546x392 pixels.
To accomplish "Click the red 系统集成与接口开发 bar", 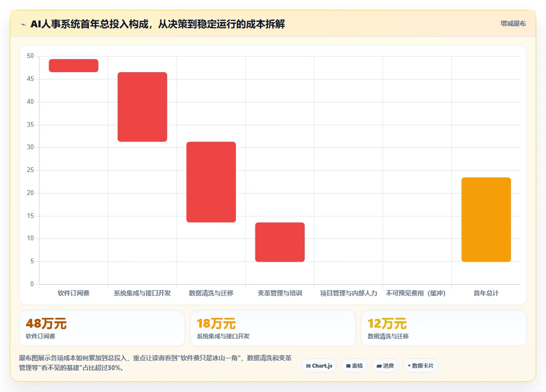I will (x=142, y=107).
